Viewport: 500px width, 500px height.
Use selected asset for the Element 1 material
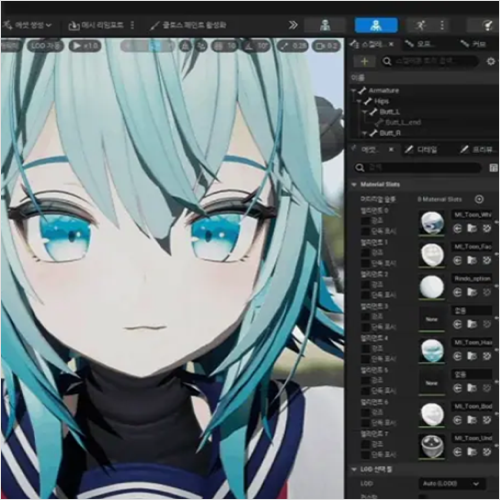[457, 260]
